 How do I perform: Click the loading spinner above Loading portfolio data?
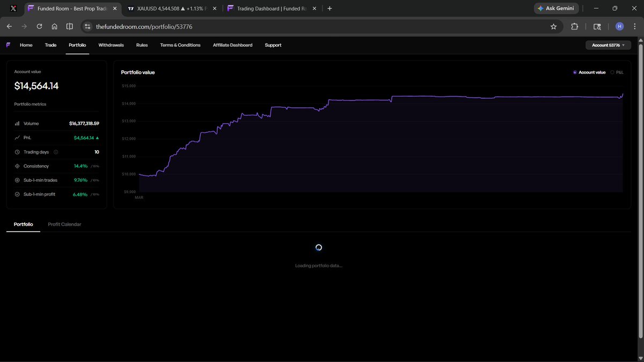319,248
